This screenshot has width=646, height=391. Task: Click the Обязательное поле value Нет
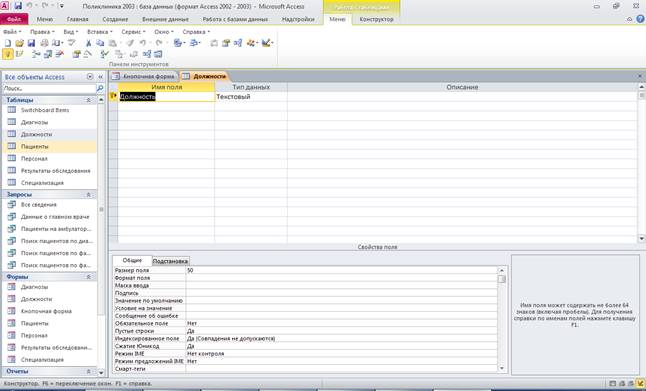[341, 323]
